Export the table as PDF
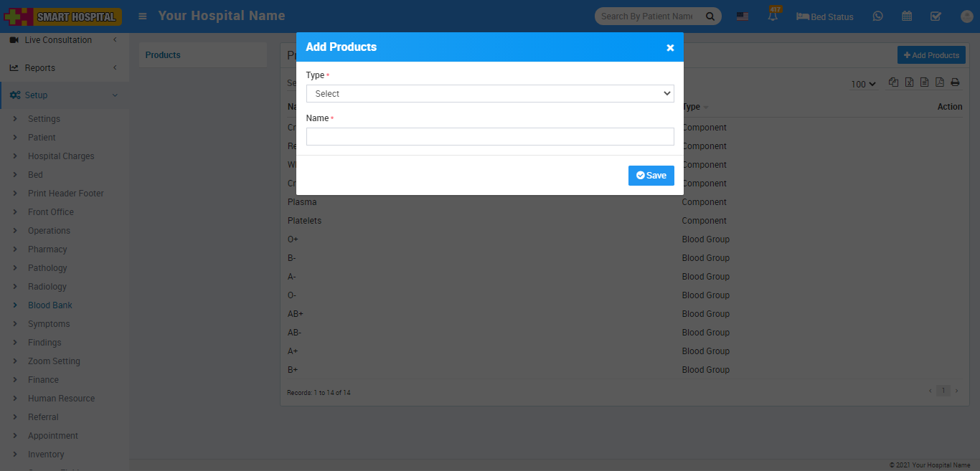Image resolution: width=980 pixels, height=471 pixels. pyautogui.click(x=940, y=82)
